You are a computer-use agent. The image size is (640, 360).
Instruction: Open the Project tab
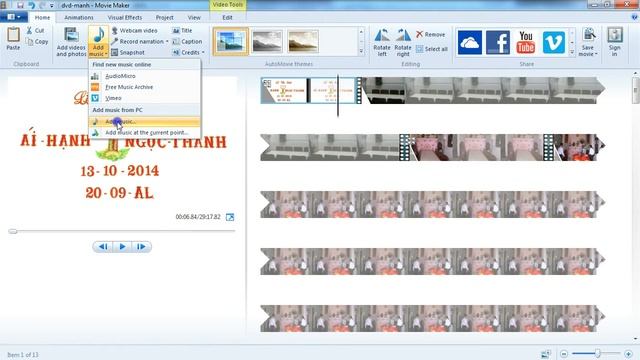coord(164,18)
